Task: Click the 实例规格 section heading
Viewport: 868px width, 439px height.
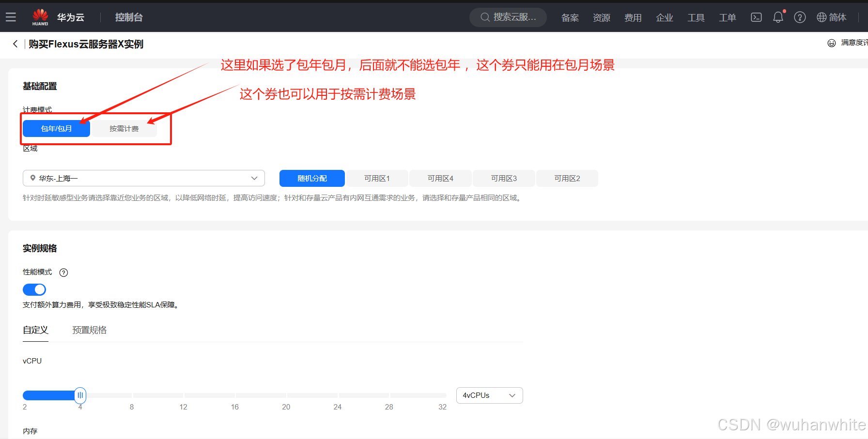Action: (x=40, y=248)
